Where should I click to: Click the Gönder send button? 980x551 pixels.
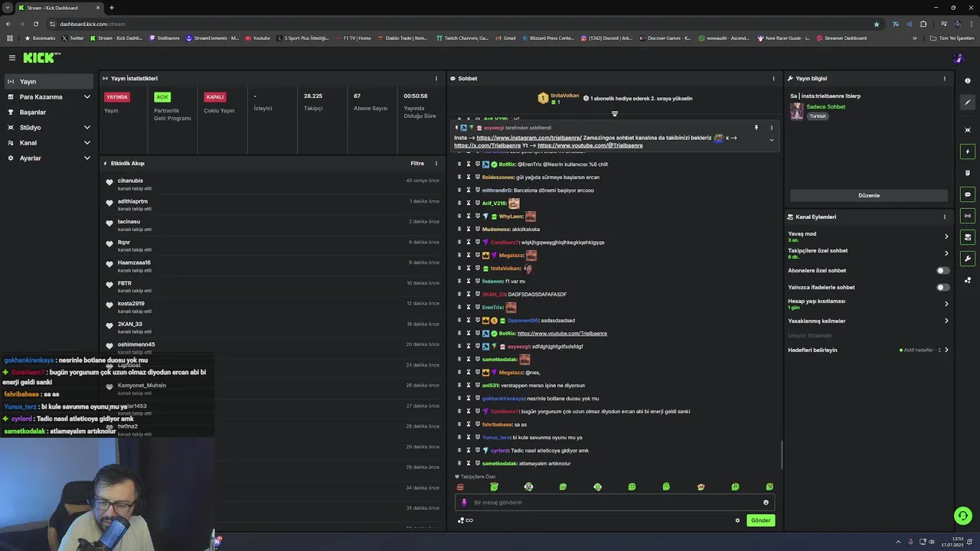click(x=760, y=520)
